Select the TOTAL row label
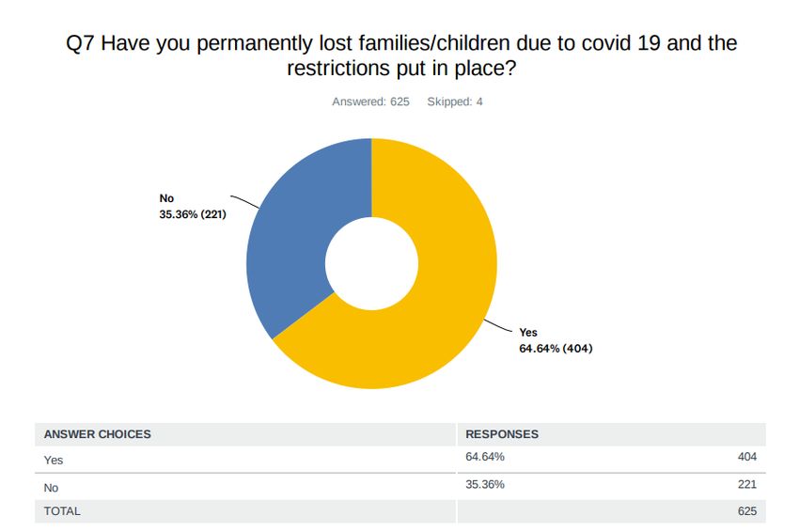 click(62, 511)
